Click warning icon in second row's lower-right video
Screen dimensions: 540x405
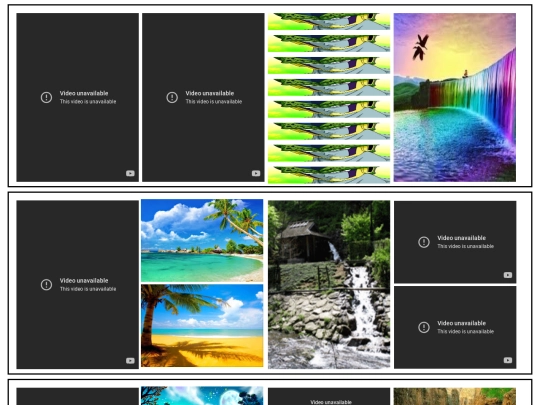point(424,327)
